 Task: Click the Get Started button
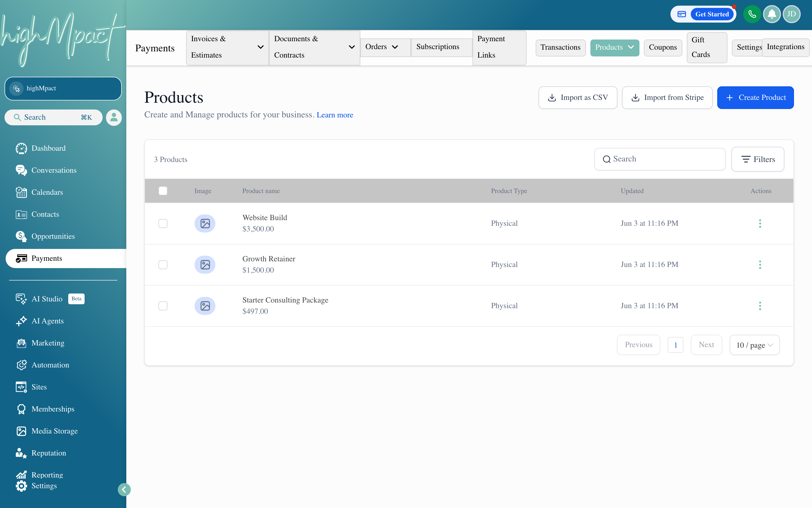pyautogui.click(x=712, y=14)
